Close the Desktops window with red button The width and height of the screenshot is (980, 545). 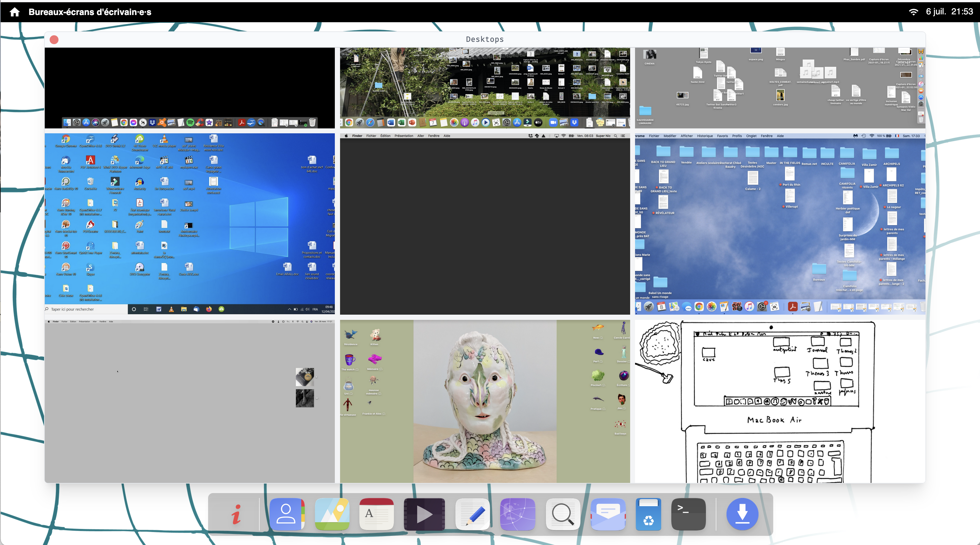pos(54,40)
